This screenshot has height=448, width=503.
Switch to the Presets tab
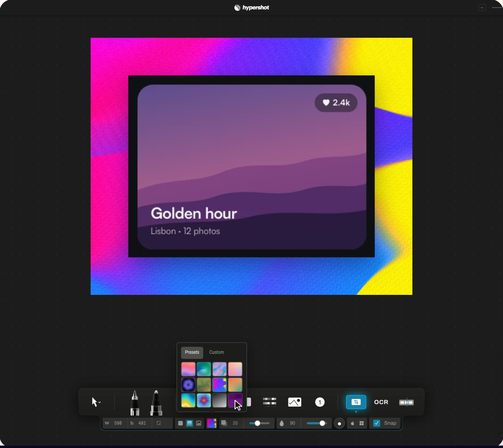192,352
